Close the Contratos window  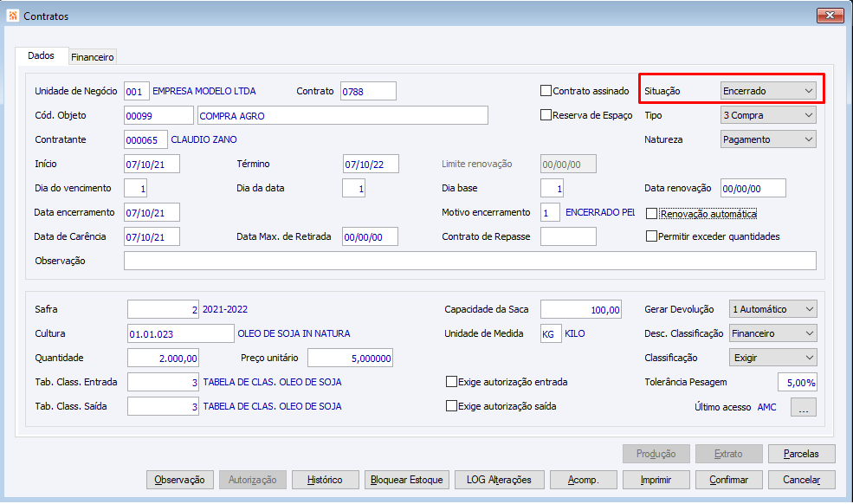pyautogui.click(x=830, y=16)
